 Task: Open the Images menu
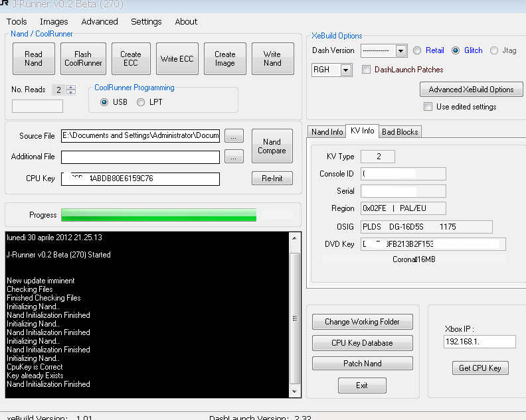point(54,22)
